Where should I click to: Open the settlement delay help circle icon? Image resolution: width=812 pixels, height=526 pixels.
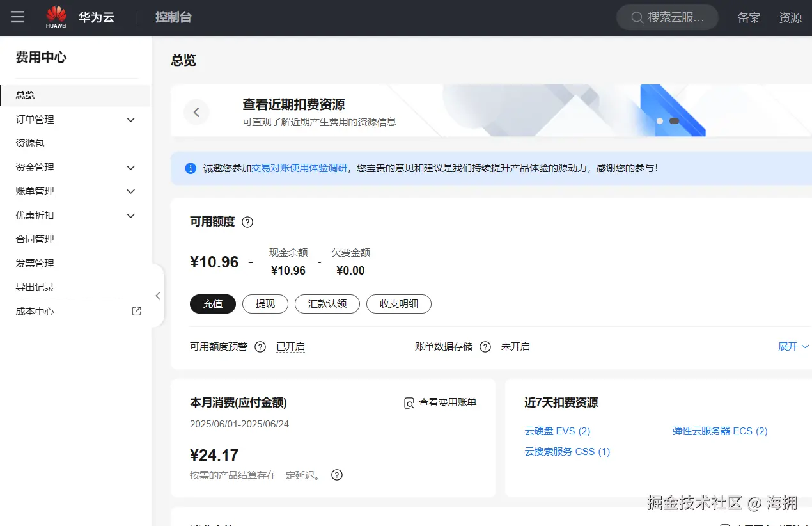tap(337, 475)
